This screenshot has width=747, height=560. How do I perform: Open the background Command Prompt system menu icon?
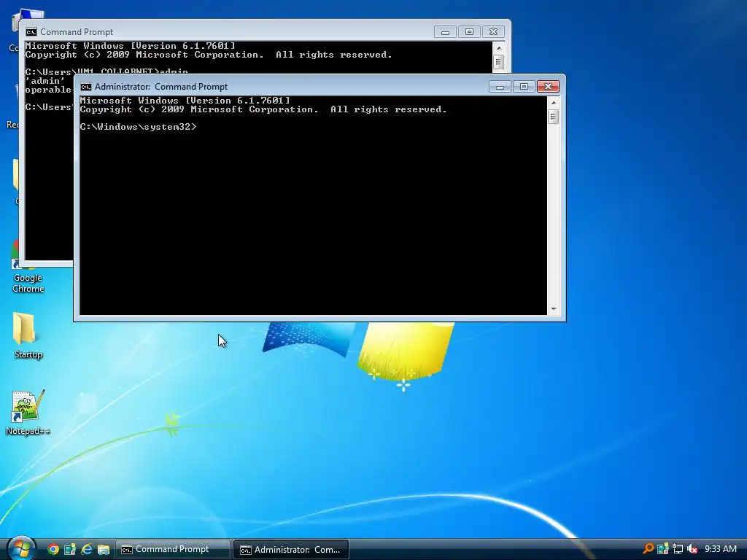31,32
